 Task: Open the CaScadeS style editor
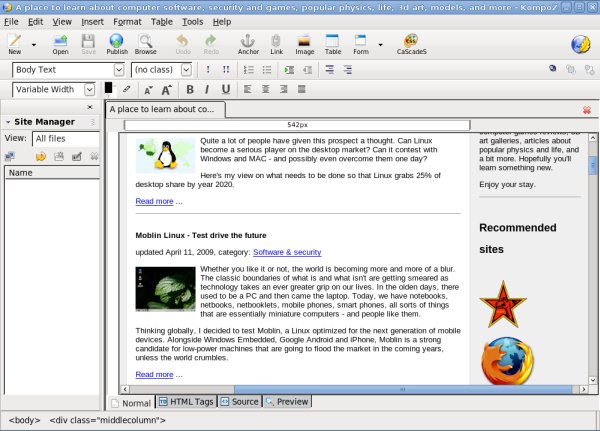coord(411,44)
